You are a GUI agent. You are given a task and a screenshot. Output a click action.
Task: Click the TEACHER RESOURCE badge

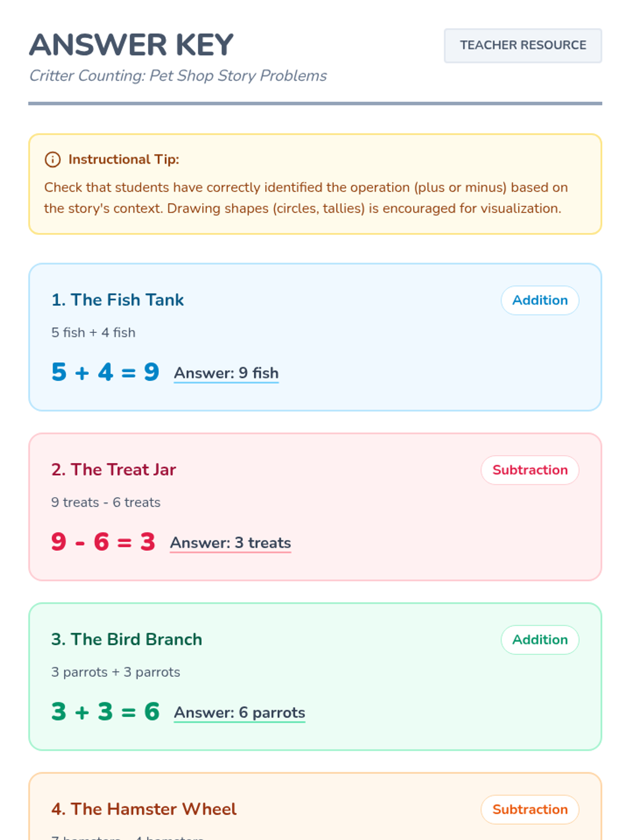pyautogui.click(x=522, y=46)
